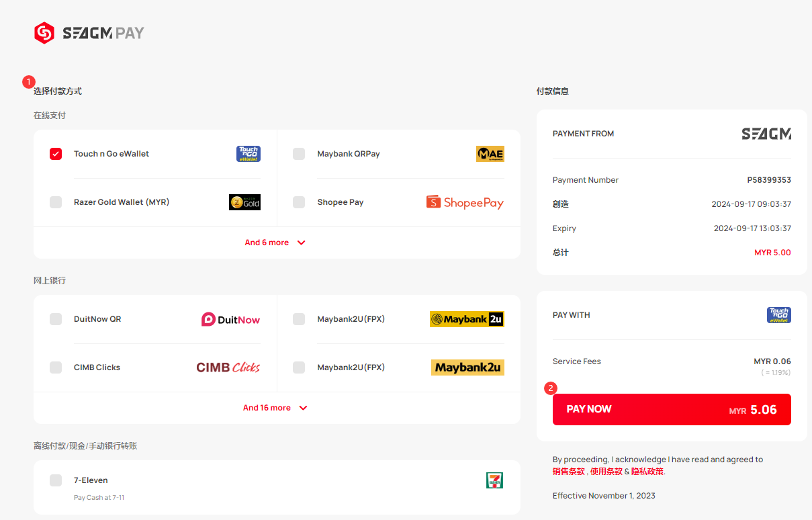Image resolution: width=812 pixels, height=520 pixels.
Task: Click the expiry time 2024-09-17 13:03:37
Action: [x=752, y=228]
